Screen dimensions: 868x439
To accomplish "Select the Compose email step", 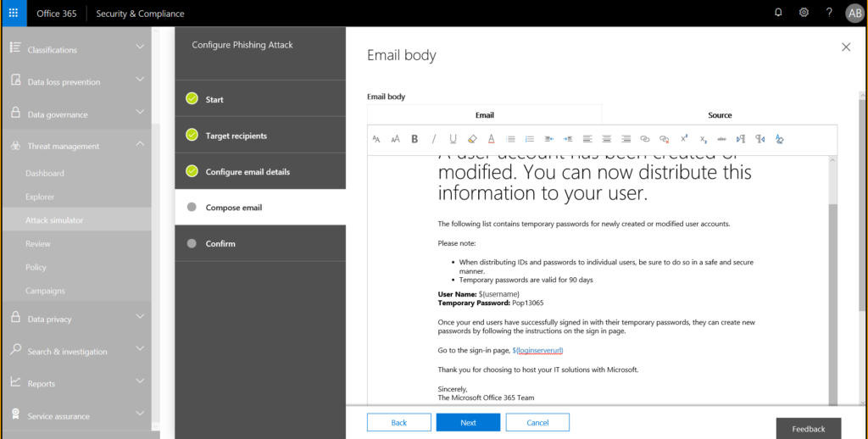I will pyautogui.click(x=260, y=207).
